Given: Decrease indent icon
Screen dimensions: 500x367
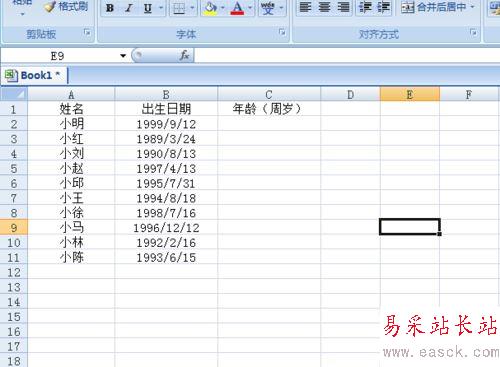Looking at the screenshot, I should coord(365,7).
